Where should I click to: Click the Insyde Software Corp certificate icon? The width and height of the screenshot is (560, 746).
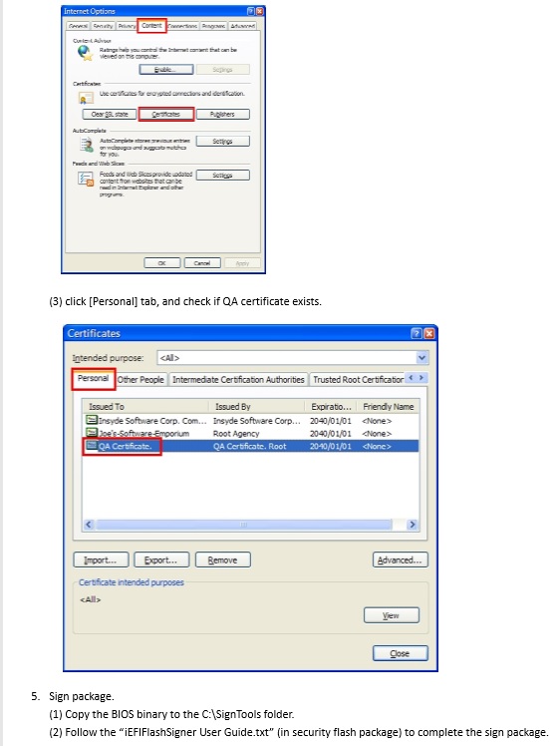[92, 420]
